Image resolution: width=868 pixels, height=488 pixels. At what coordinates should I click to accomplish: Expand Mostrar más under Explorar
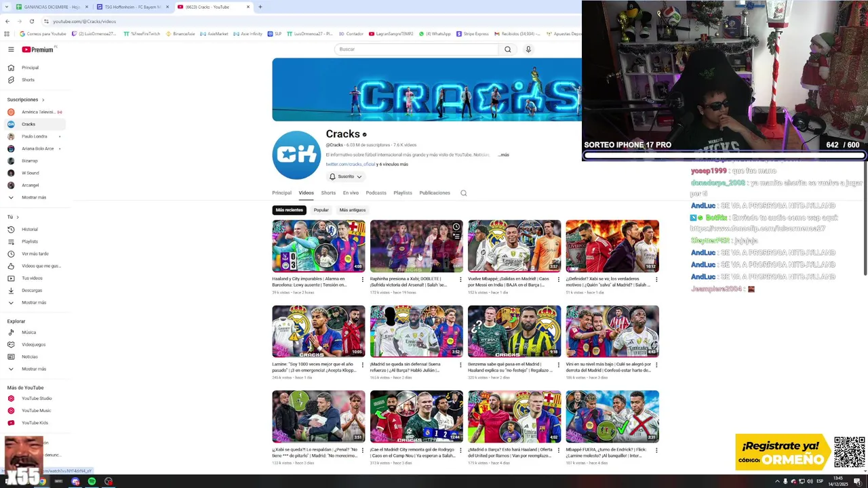tap(33, 369)
